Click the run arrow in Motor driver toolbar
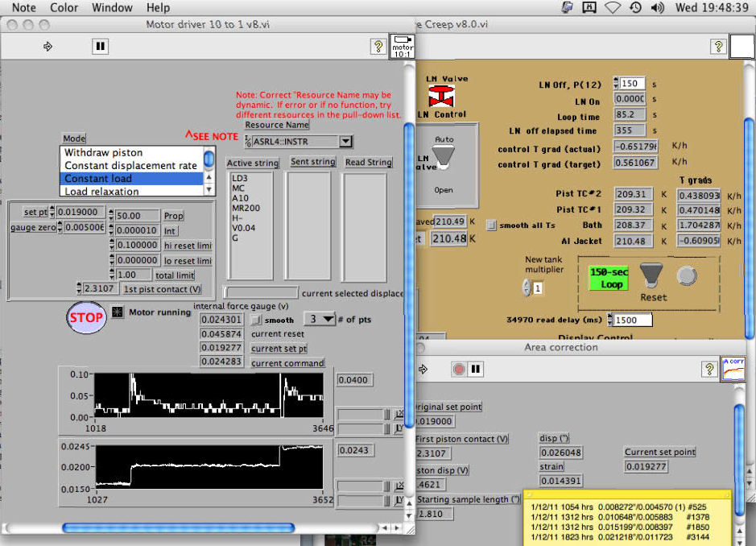 pyautogui.click(x=48, y=47)
